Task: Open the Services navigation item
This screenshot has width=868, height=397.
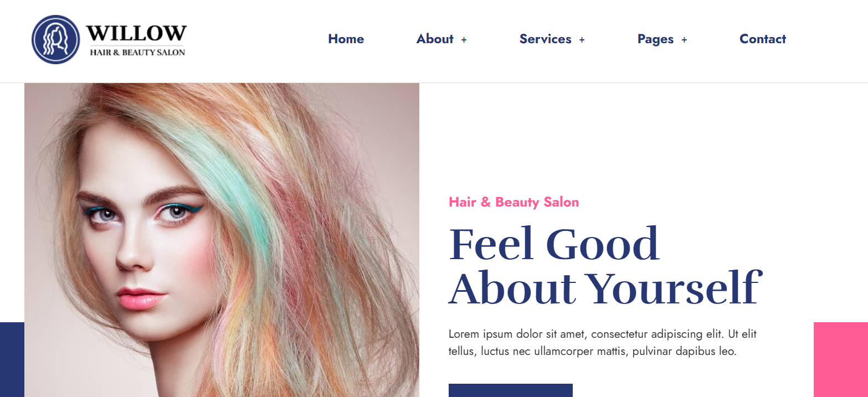Action: pos(546,39)
